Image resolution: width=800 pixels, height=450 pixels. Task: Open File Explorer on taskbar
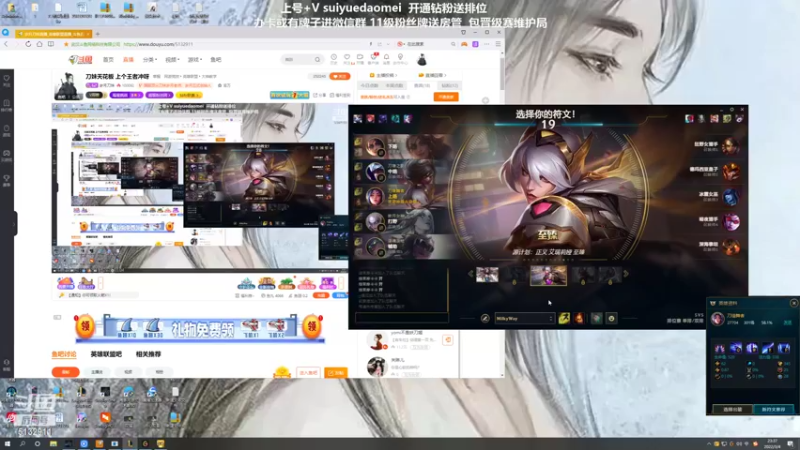coord(53,444)
